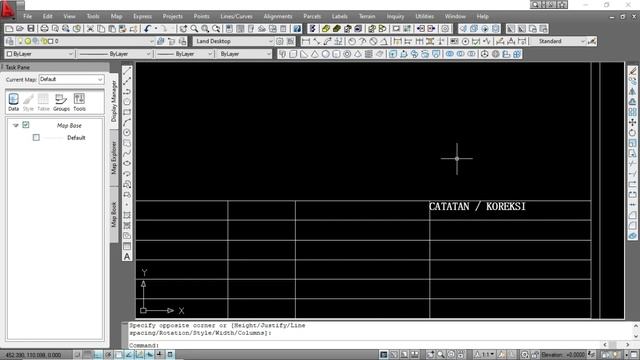
Task: Open the Express menu
Action: 142,16
